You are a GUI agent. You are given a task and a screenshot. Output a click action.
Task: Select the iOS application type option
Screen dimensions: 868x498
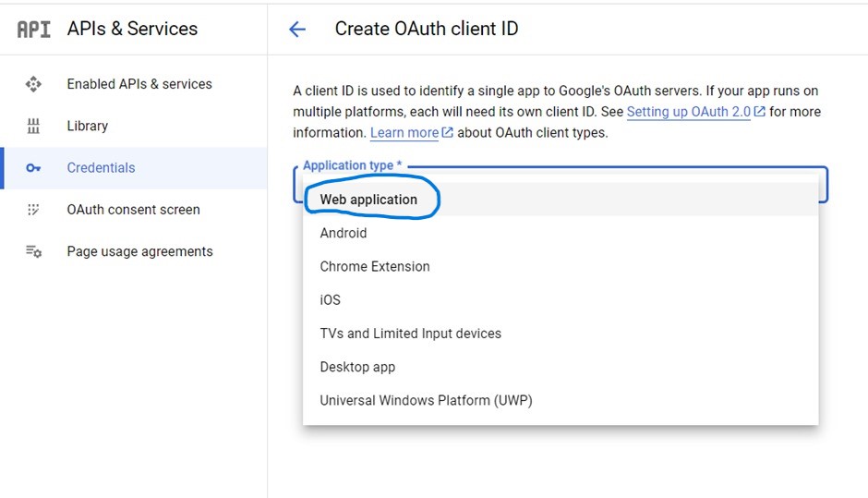click(331, 299)
